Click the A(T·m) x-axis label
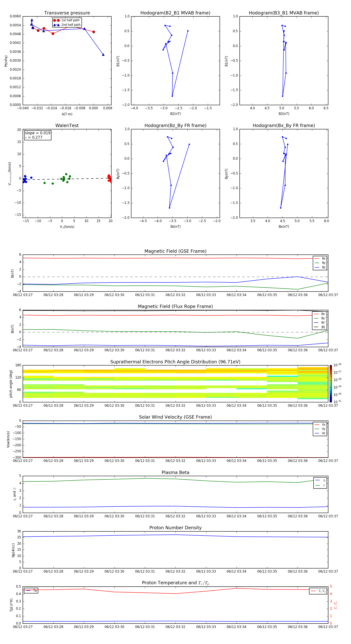 pyautogui.click(x=67, y=114)
